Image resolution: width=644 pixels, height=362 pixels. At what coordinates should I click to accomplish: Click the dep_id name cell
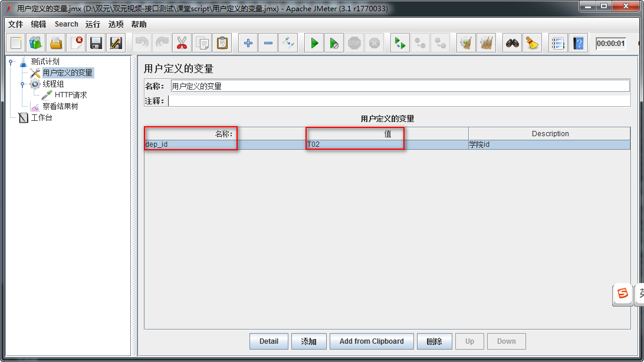[225, 144]
